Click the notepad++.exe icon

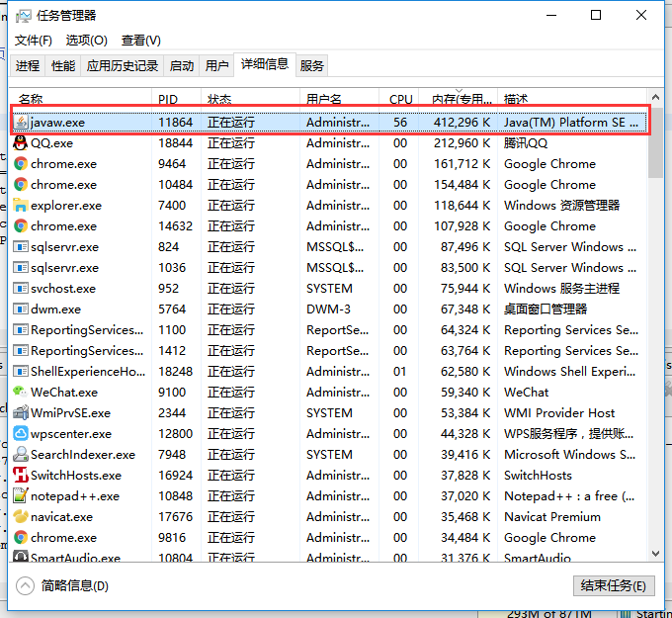point(21,495)
